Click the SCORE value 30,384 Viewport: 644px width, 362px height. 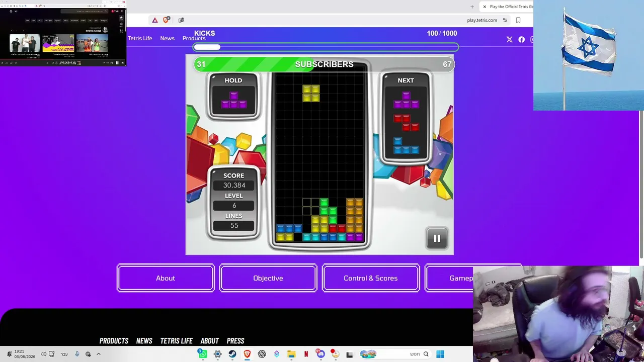(x=234, y=186)
